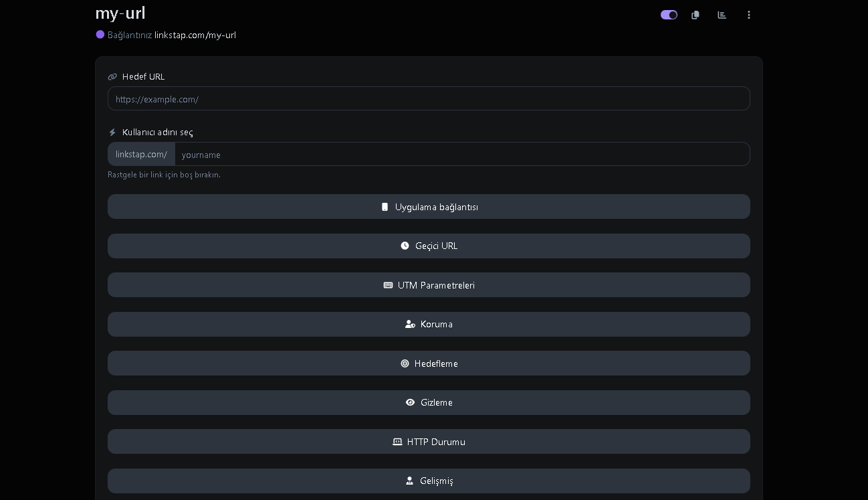The width and height of the screenshot is (868, 500).
Task: Click the purple status dot beside Bağlantınız
Action: 100,34
